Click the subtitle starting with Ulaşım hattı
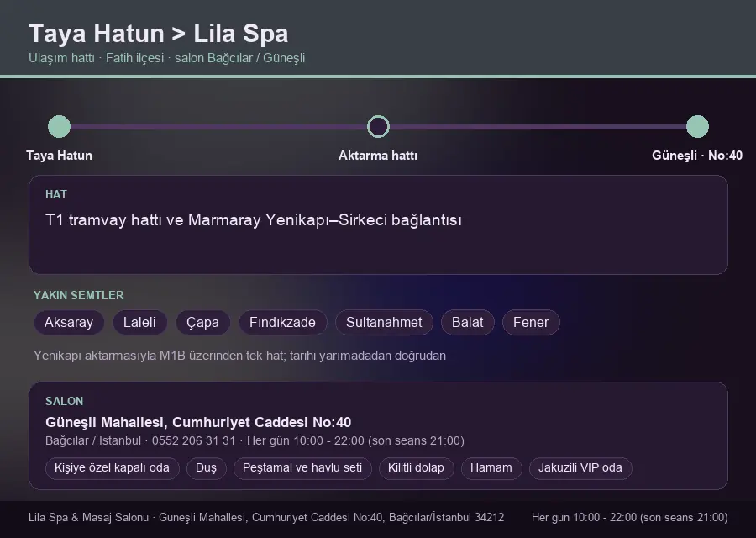756x538 pixels. tap(167, 58)
